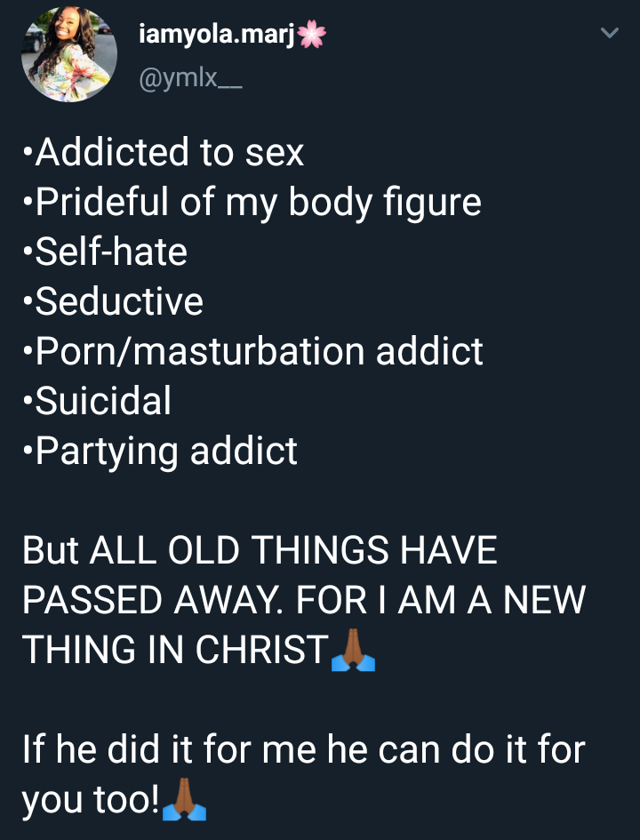Select the "Partying addict" bullet line
The height and width of the screenshot is (840, 640).
[161, 452]
